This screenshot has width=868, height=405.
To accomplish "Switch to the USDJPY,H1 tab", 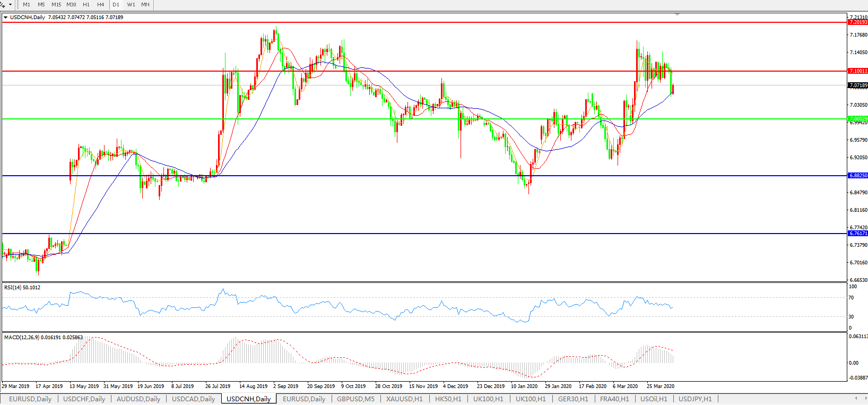I will click(x=695, y=399).
